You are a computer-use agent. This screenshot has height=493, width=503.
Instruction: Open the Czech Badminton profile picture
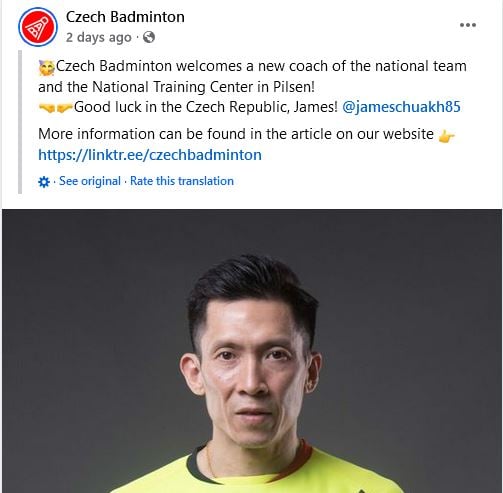pyautogui.click(x=38, y=27)
